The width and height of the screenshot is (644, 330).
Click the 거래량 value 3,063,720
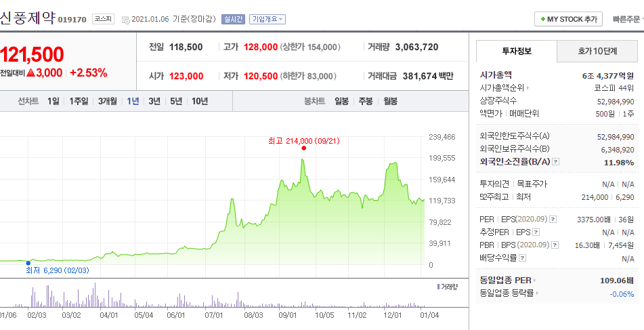tap(416, 47)
